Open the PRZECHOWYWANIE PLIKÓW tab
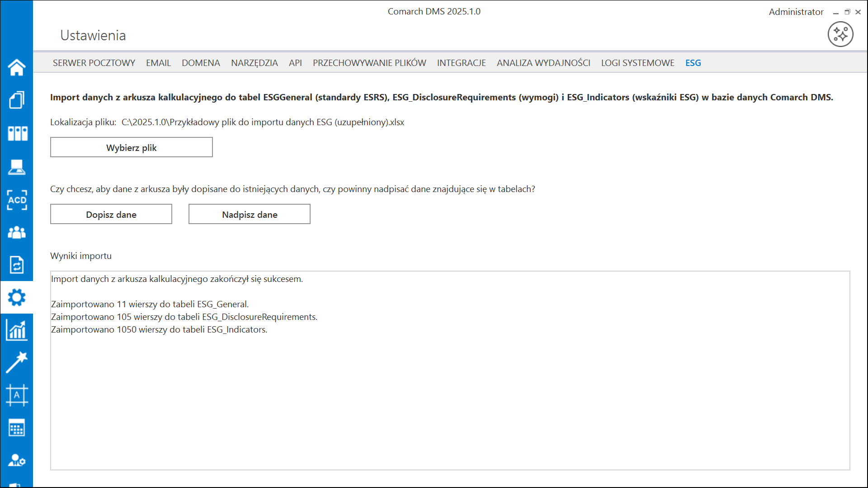This screenshot has width=868, height=488. click(369, 63)
